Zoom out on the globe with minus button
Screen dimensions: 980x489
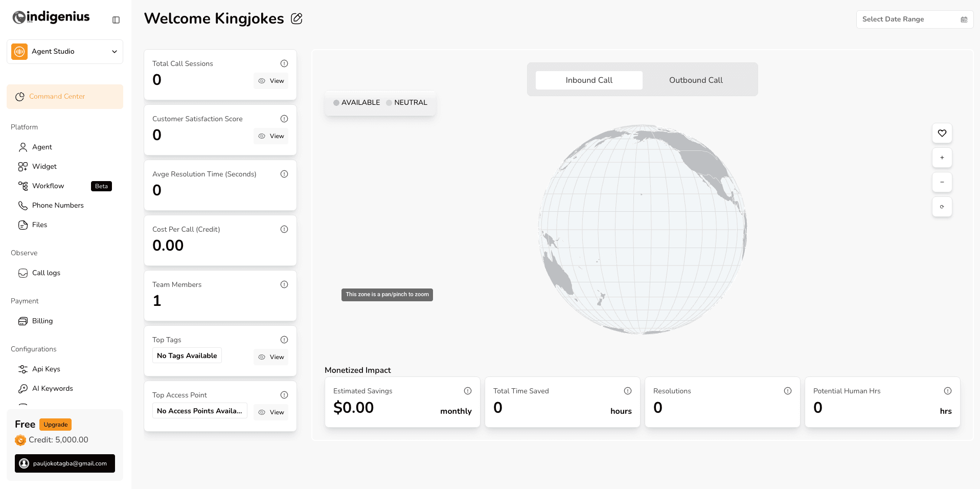point(942,182)
